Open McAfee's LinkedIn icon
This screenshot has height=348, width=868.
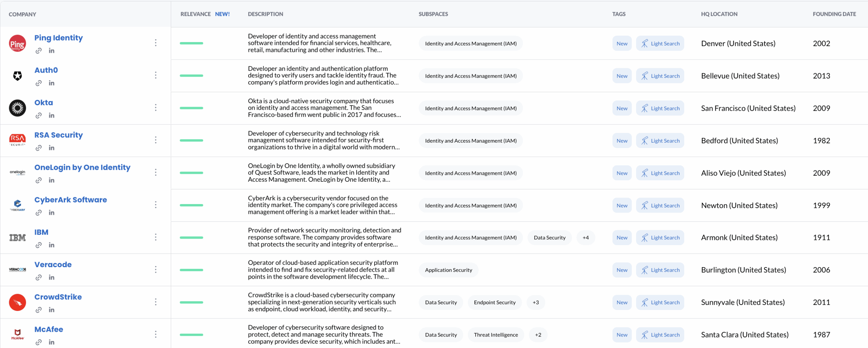[x=52, y=342]
